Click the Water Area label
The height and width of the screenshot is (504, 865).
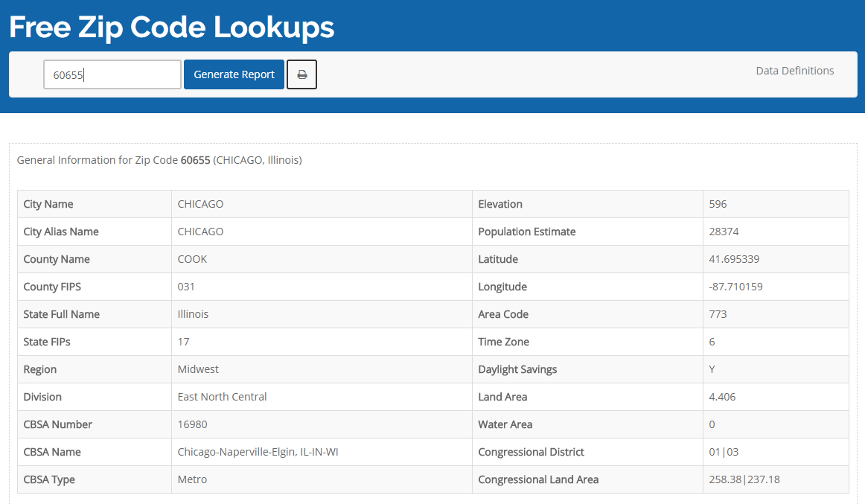coord(505,424)
